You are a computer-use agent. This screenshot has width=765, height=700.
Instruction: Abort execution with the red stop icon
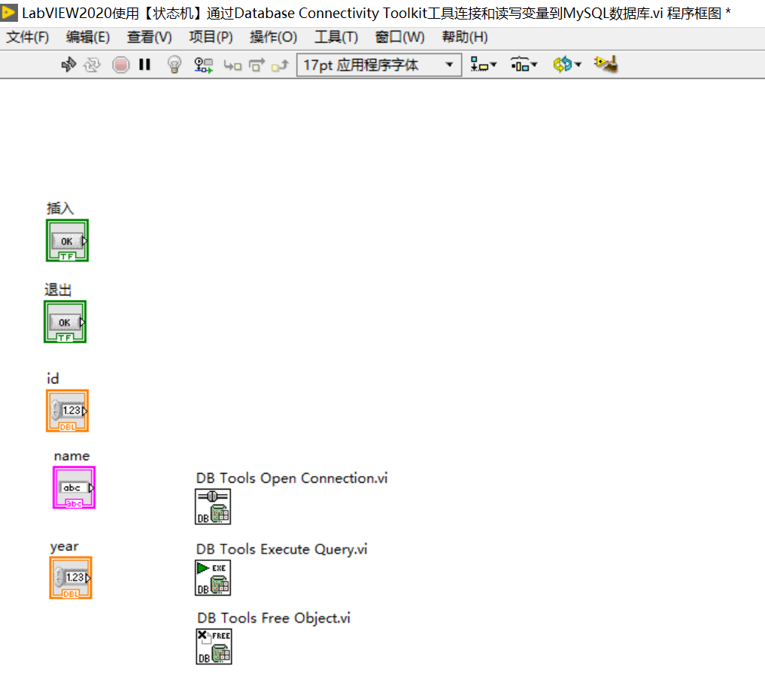point(120,65)
